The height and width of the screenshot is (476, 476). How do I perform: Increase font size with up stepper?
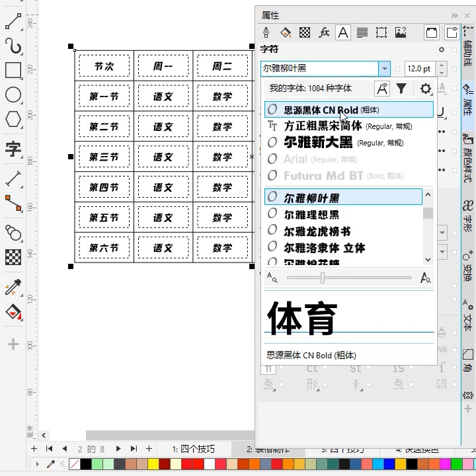click(442, 65)
